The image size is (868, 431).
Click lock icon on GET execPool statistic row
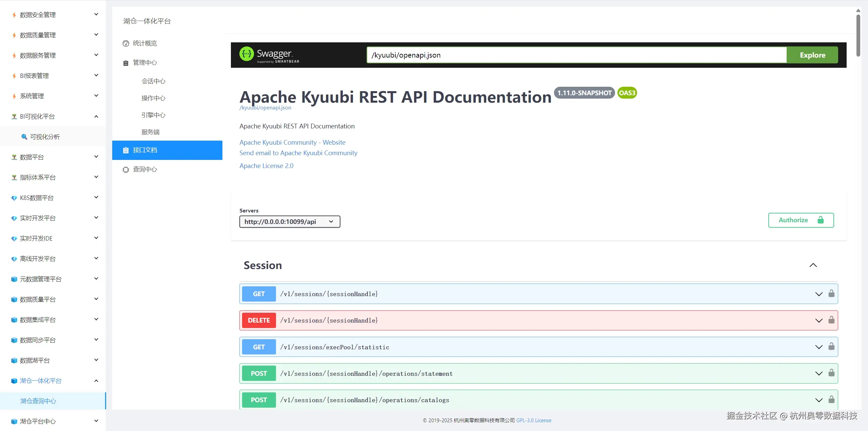pos(831,346)
